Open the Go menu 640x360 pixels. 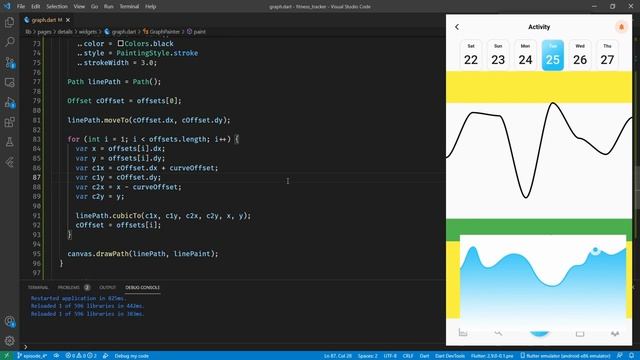click(x=94, y=7)
